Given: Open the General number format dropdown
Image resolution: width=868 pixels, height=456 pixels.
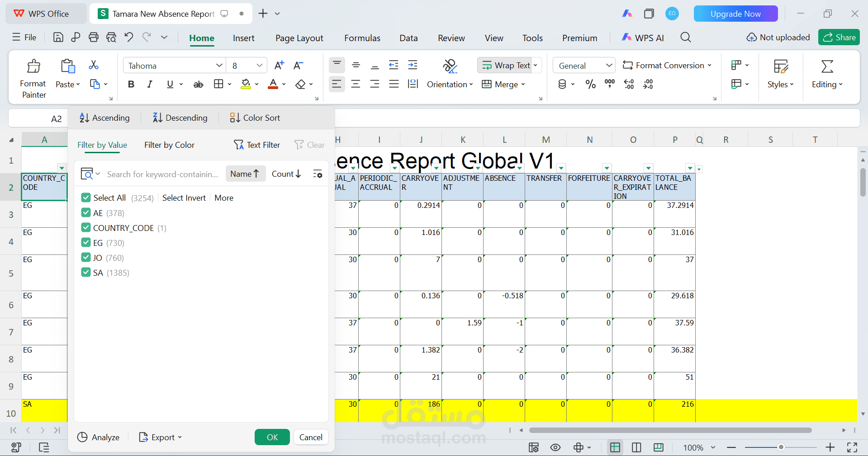Looking at the screenshot, I should pyautogui.click(x=609, y=66).
